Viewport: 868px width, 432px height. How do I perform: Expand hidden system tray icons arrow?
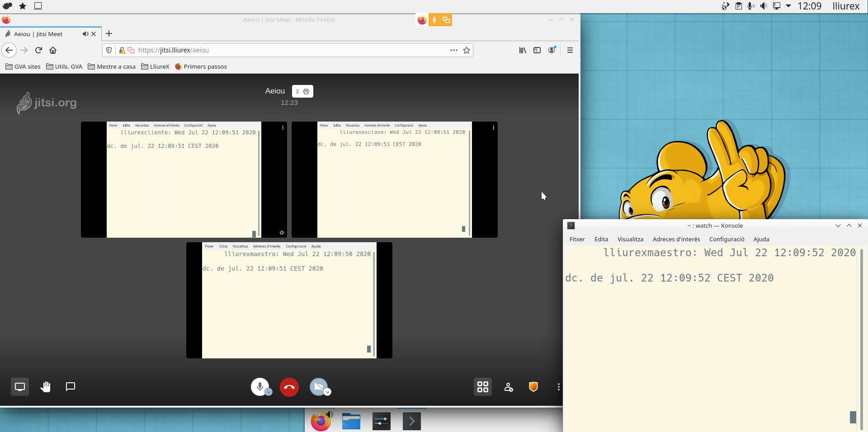coord(788,6)
